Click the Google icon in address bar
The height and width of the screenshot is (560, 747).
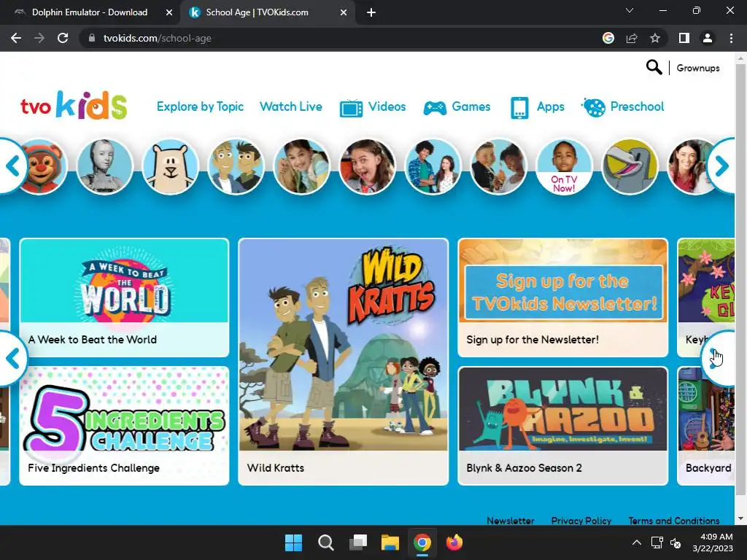click(608, 38)
